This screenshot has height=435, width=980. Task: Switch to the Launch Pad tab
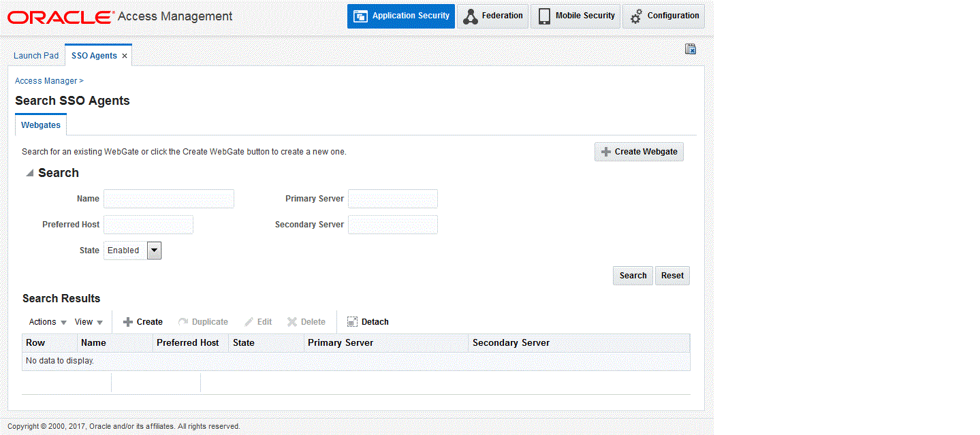pos(36,56)
